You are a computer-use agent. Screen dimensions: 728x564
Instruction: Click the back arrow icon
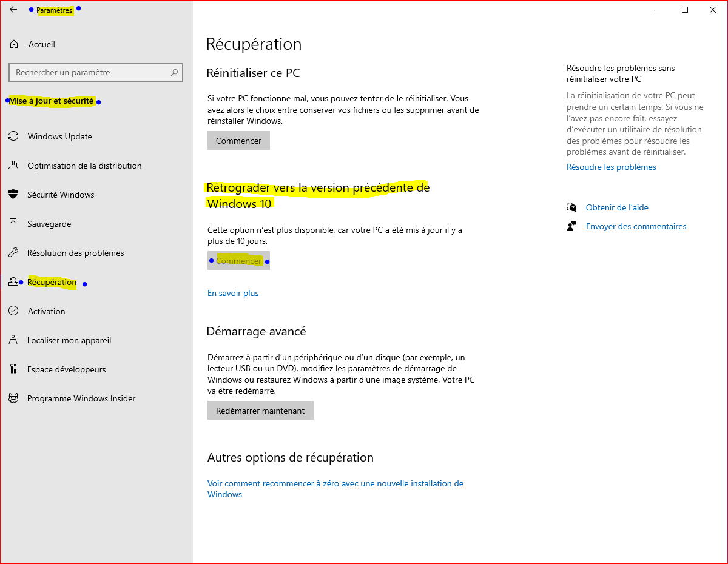[x=13, y=10]
